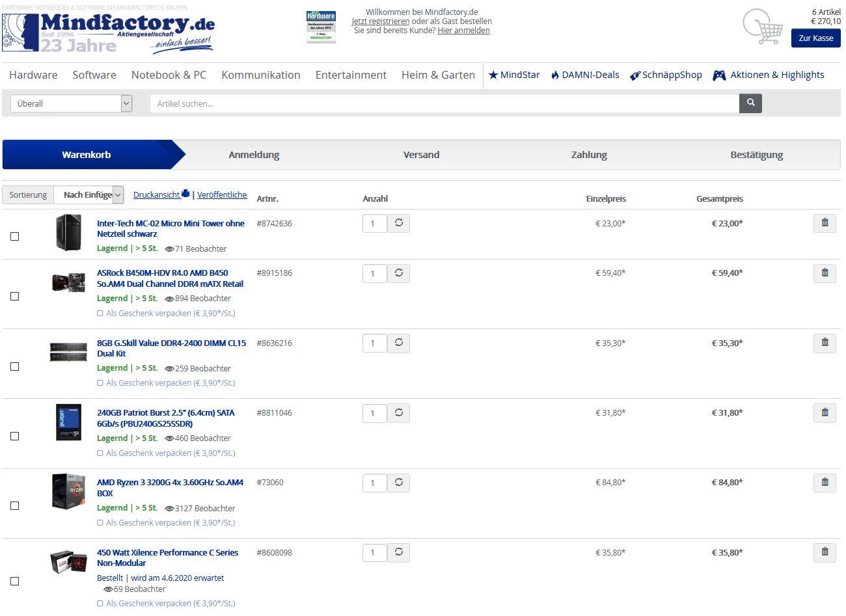Open Inter-Tech MC-02 case thumbnail
This screenshot has height=616, width=846.
pos(68,233)
